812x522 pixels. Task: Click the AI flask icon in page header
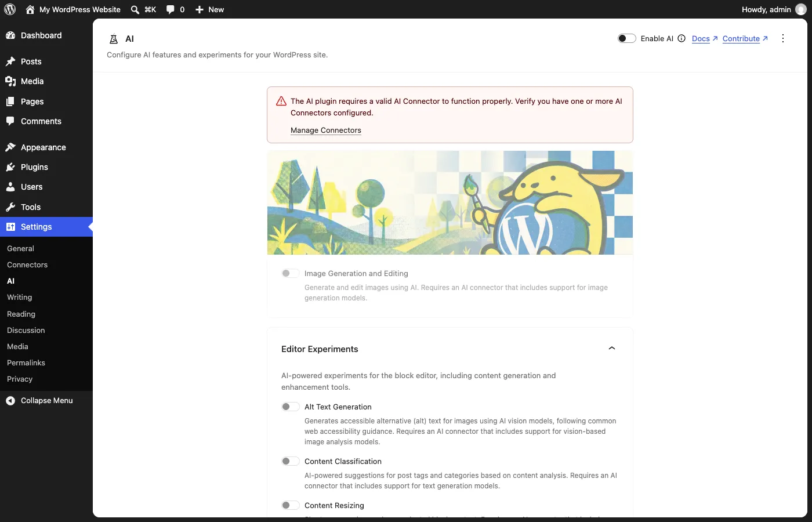114,39
